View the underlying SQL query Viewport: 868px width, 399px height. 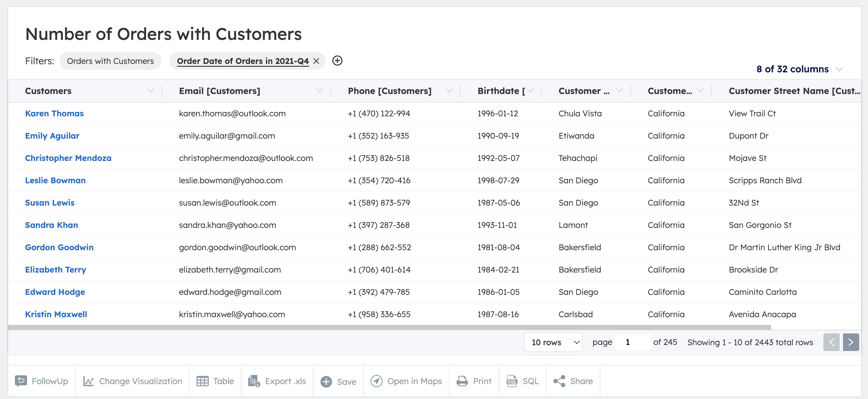click(522, 381)
